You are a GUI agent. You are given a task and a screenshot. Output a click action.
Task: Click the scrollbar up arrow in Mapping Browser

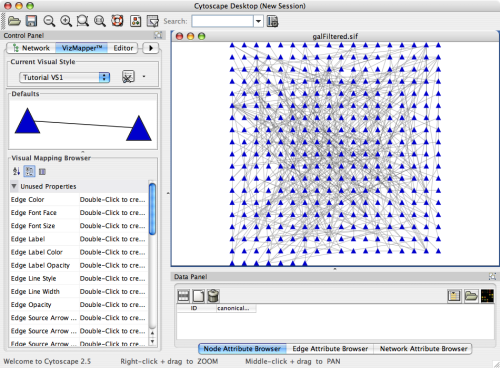[x=152, y=333]
